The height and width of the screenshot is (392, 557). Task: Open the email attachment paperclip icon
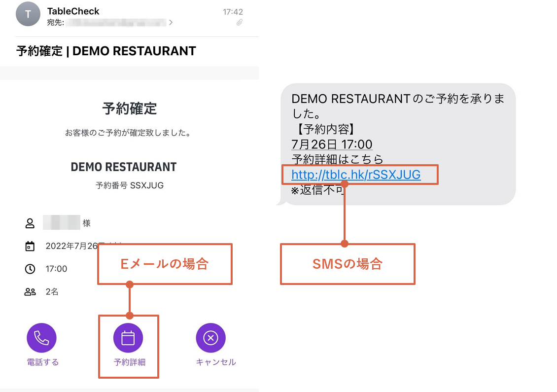tap(240, 23)
